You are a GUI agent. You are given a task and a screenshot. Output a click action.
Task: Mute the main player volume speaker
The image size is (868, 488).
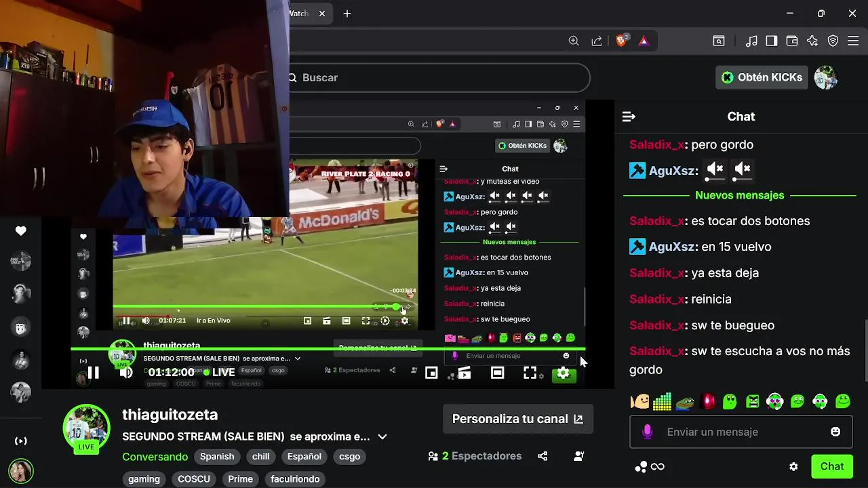click(x=126, y=373)
